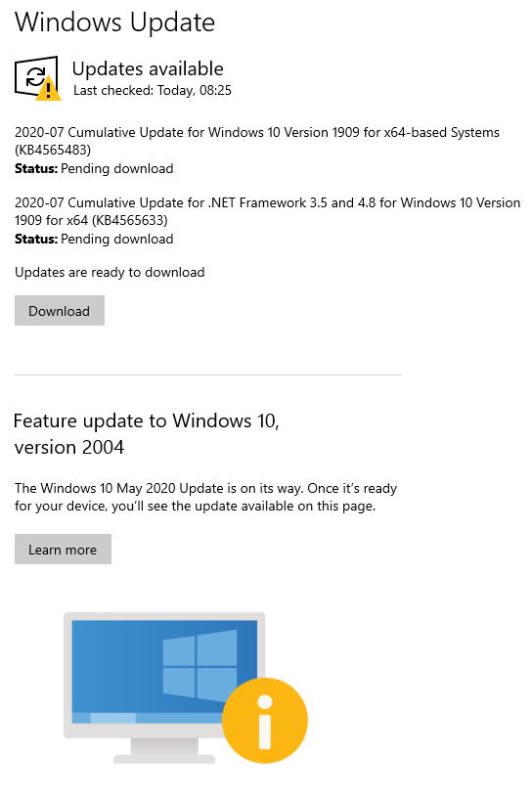Click the Updates available status text
Image resolution: width=532 pixels, height=795 pixels.
(148, 68)
